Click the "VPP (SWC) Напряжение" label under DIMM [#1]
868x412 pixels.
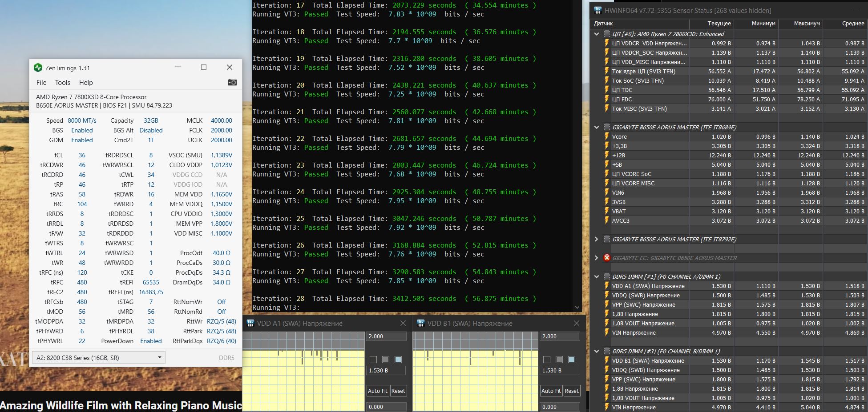coord(643,304)
